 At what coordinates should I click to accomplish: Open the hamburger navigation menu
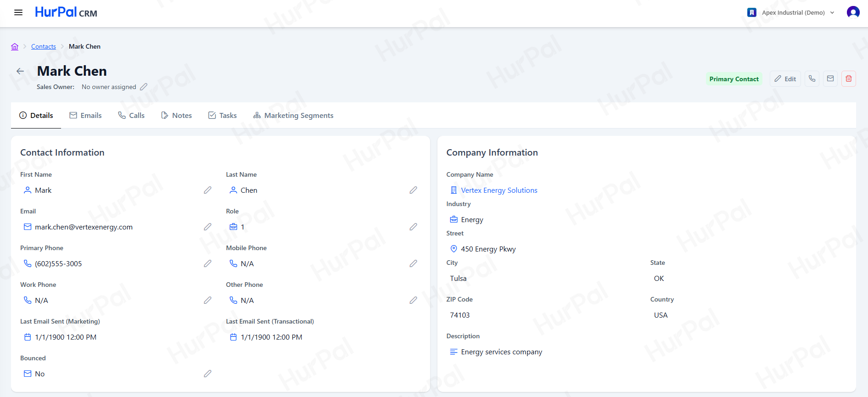pyautogui.click(x=18, y=12)
